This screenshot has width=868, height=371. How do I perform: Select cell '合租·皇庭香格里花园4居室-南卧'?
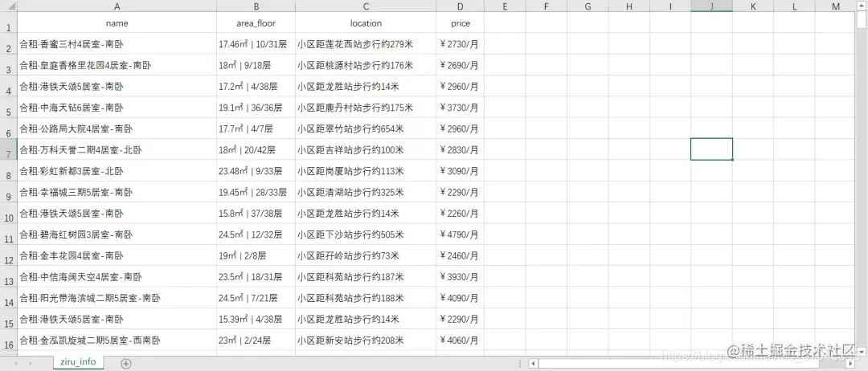tap(117, 65)
